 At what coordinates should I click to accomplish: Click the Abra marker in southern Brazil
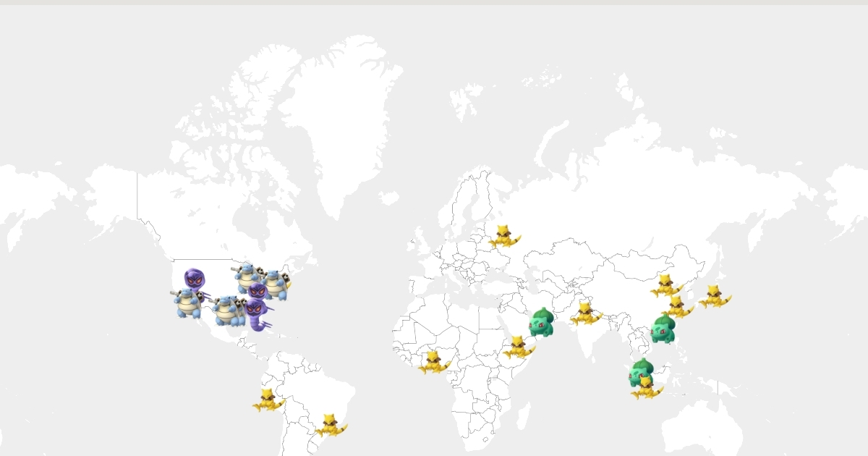point(331,425)
